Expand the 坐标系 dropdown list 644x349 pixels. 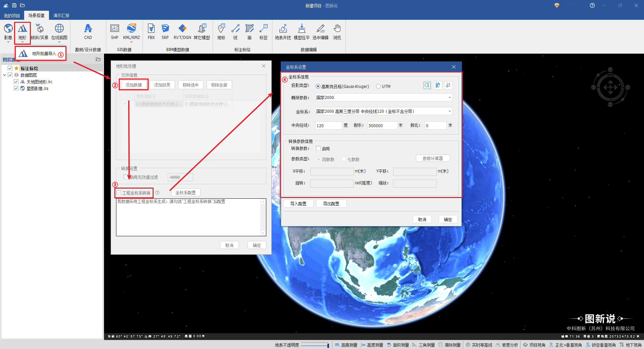click(x=449, y=111)
